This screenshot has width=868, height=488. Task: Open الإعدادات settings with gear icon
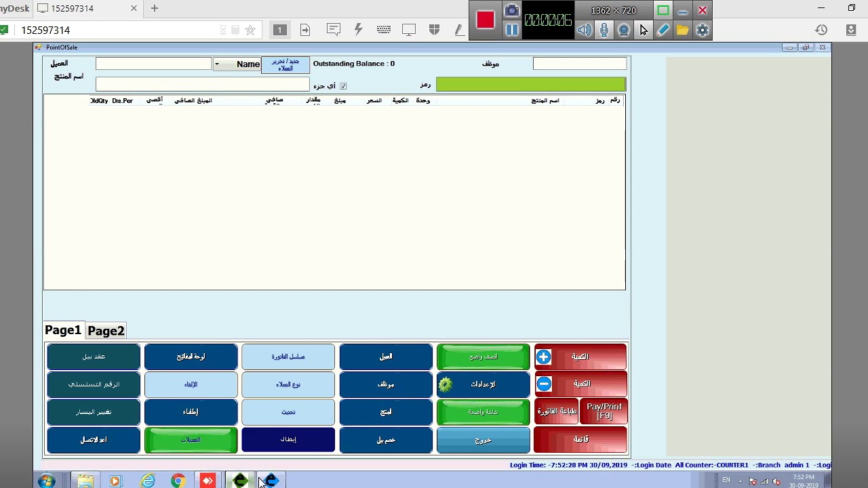[484, 384]
